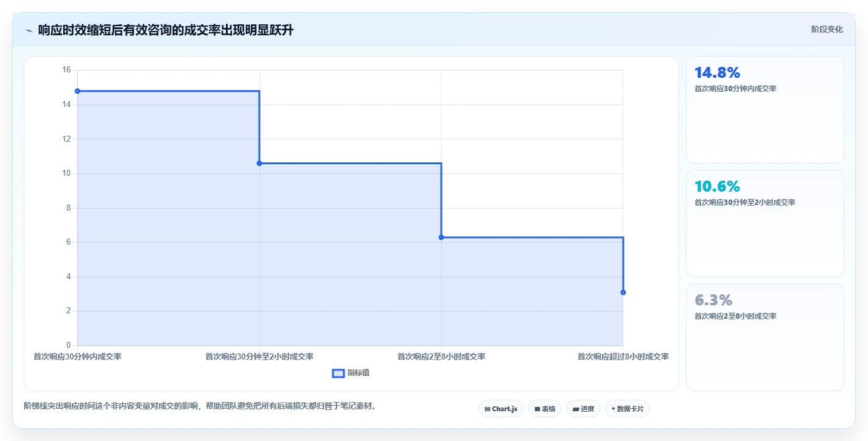868x441 pixels.
Task: Click the y-axis value 12
Action: click(66, 139)
